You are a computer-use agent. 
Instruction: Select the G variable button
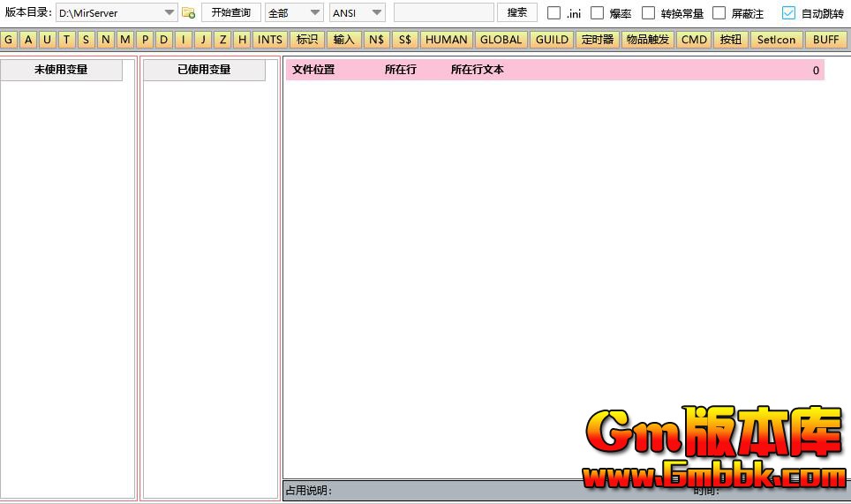click(x=9, y=40)
